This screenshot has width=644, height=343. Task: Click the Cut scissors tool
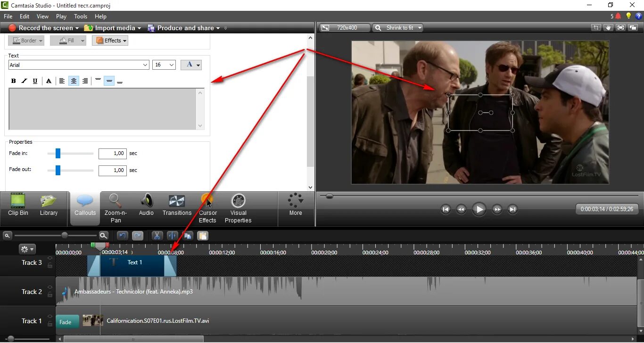pos(157,236)
